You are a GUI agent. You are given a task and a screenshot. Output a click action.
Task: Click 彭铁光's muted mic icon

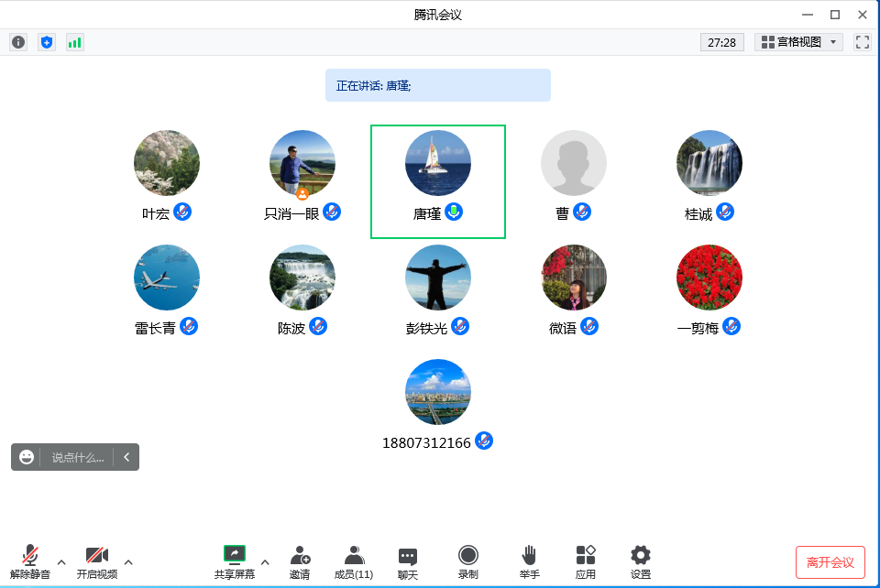pos(460,326)
